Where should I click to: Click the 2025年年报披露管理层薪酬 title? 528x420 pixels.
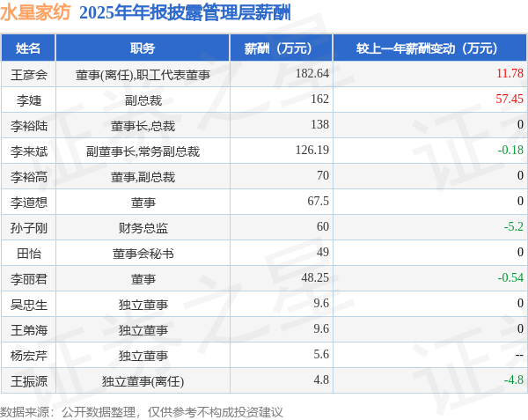[185, 13]
